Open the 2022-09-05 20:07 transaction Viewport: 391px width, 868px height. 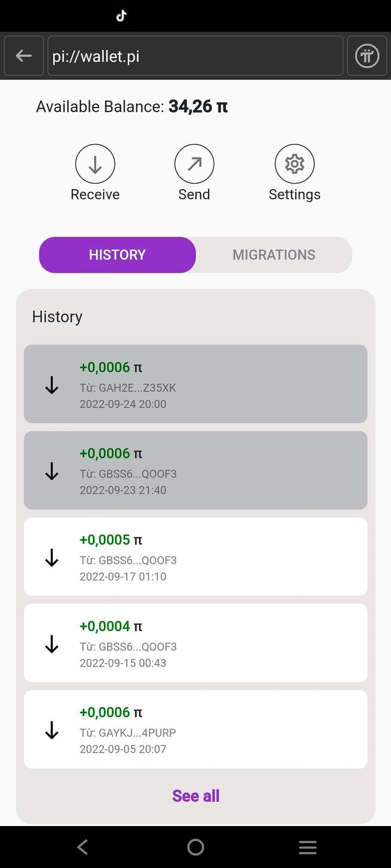point(195,729)
